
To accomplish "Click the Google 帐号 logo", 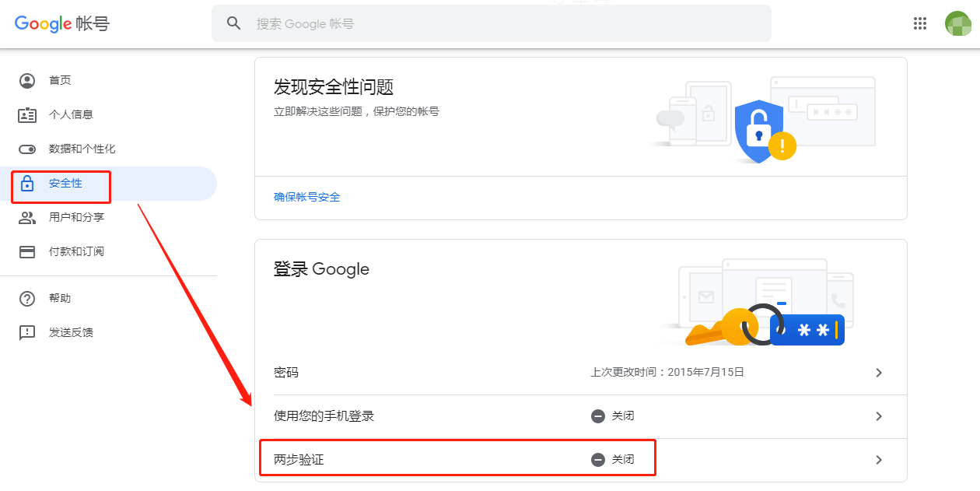I will [x=62, y=23].
